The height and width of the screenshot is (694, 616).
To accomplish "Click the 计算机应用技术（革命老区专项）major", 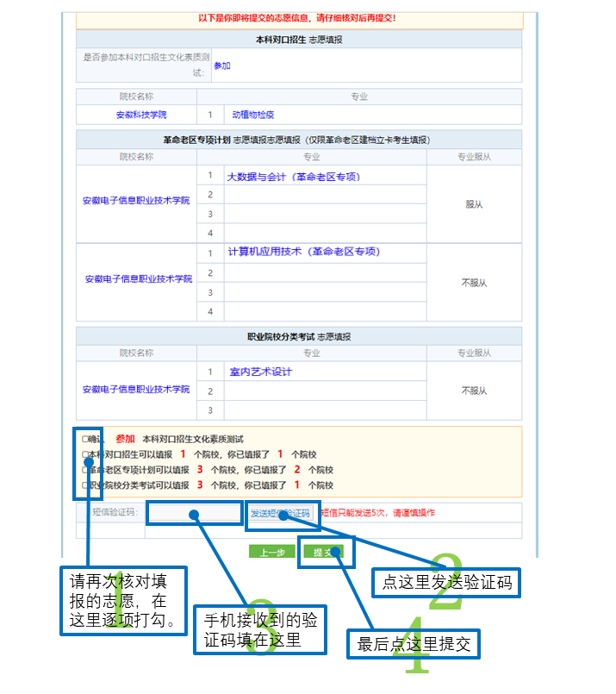I will coord(303,252).
